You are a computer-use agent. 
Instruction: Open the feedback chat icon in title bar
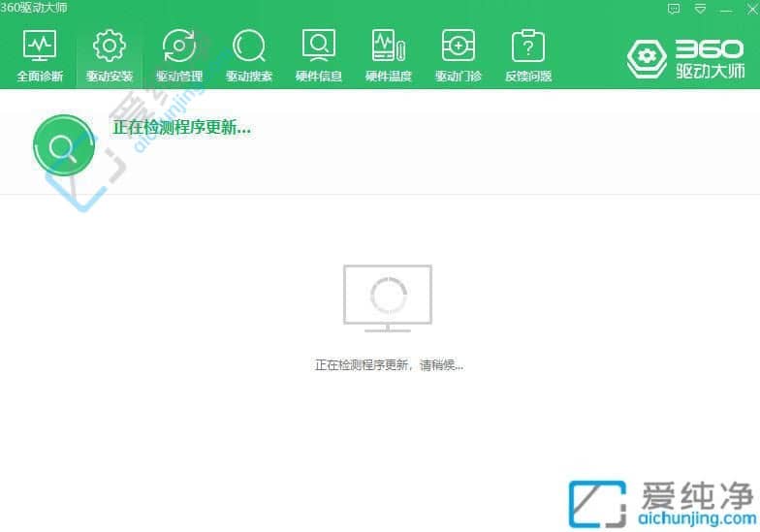(x=673, y=9)
